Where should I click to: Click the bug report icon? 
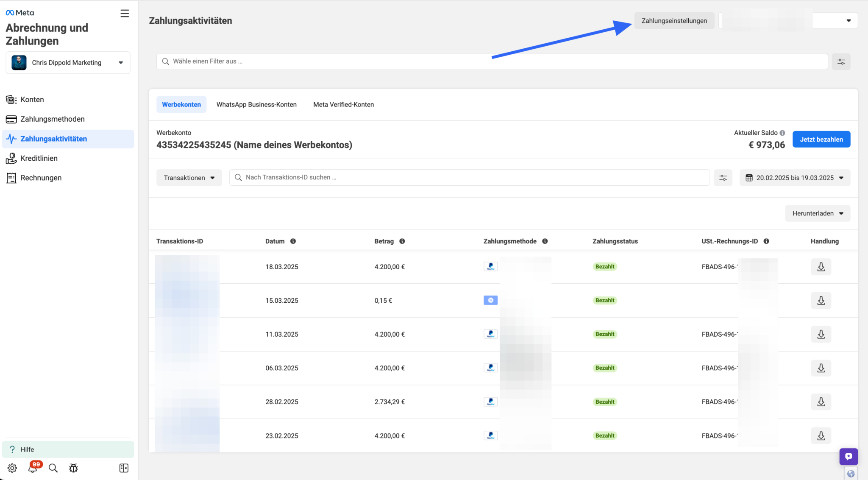(74, 468)
